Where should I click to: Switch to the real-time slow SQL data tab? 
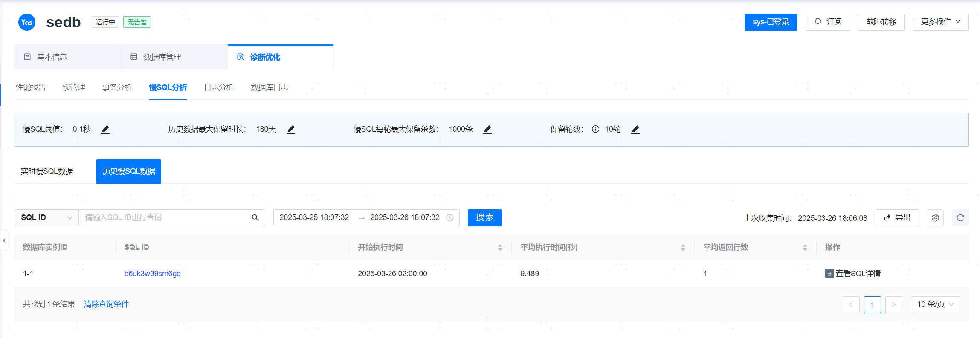47,171
